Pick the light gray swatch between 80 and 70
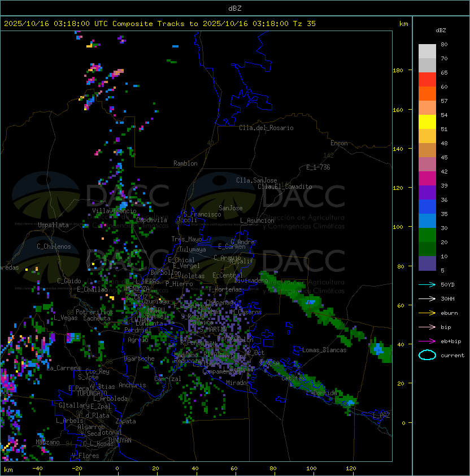This screenshot has height=476, width=470. (x=427, y=51)
